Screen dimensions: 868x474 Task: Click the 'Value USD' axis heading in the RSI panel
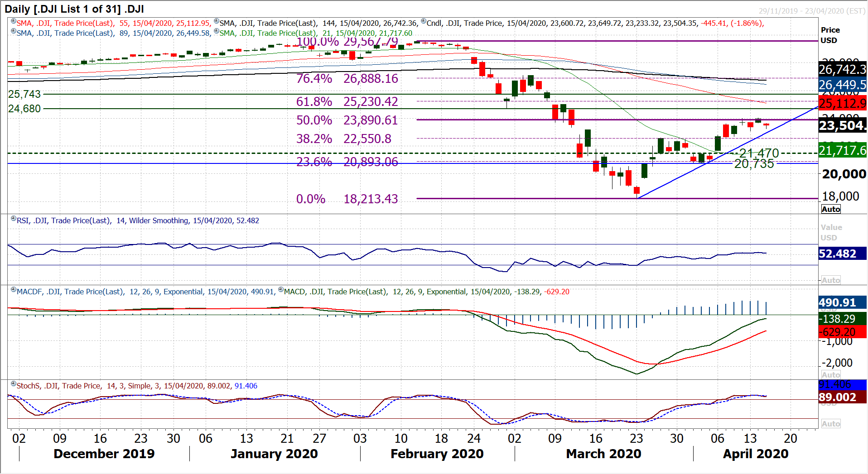(x=831, y=232)
